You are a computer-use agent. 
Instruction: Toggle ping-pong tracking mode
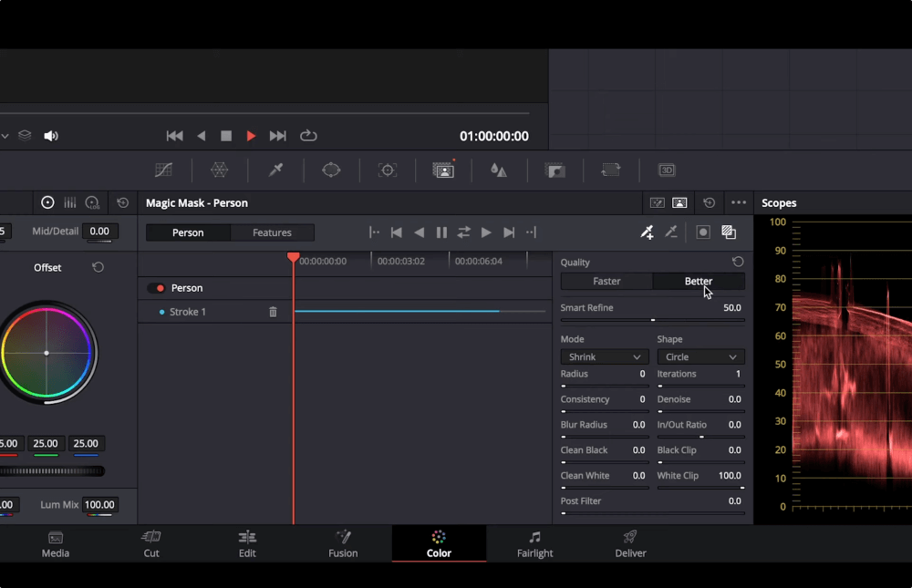coord(463,232)
